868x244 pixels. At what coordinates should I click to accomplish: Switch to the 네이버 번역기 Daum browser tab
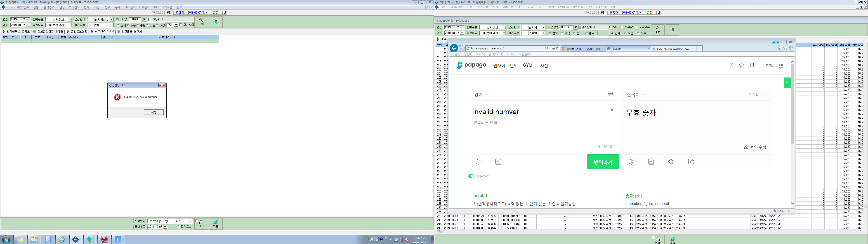pos(583,49)
